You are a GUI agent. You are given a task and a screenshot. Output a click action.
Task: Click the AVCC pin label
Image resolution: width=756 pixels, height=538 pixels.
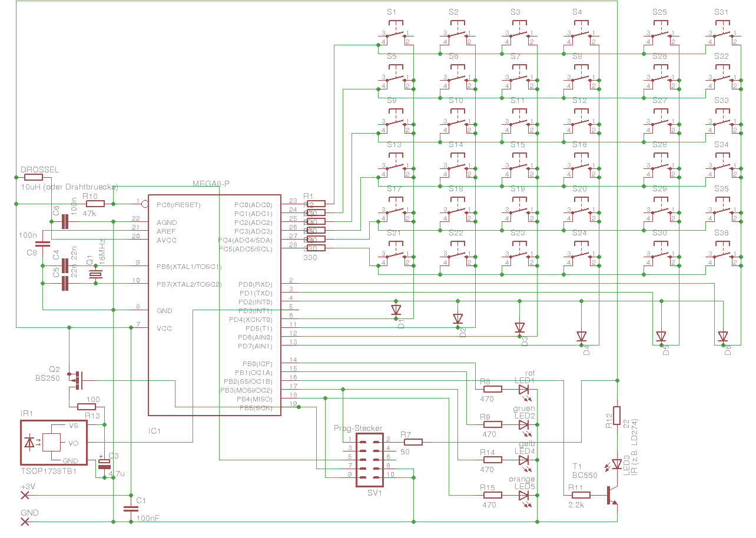pyautogui.click(x=167, y=240)
